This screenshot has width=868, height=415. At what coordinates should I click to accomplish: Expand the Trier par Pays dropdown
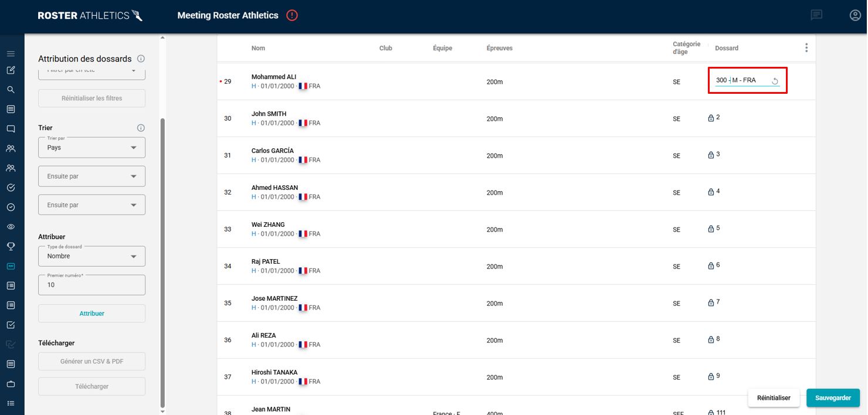[91, 147]
